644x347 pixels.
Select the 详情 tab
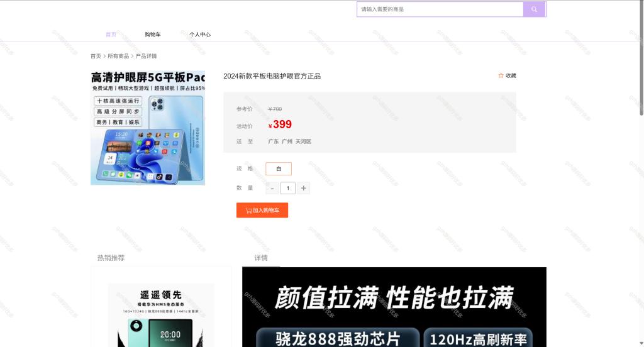[261, 258]
